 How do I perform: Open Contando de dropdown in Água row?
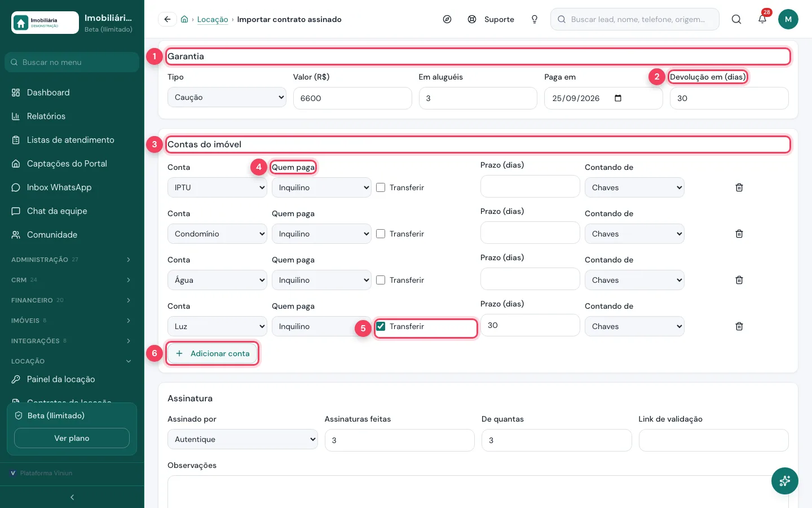(x=634, y=280)
